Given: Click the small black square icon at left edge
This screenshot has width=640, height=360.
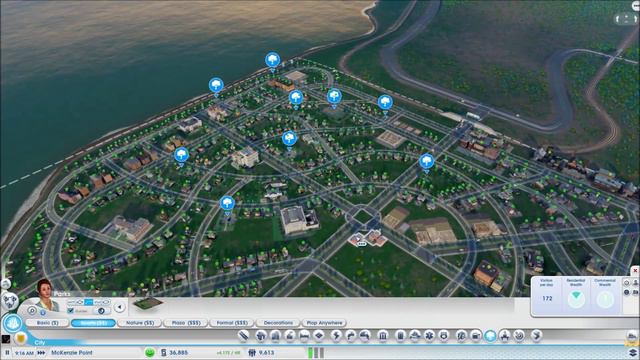Looking at the screenshot, I should (x=6, y=339).
